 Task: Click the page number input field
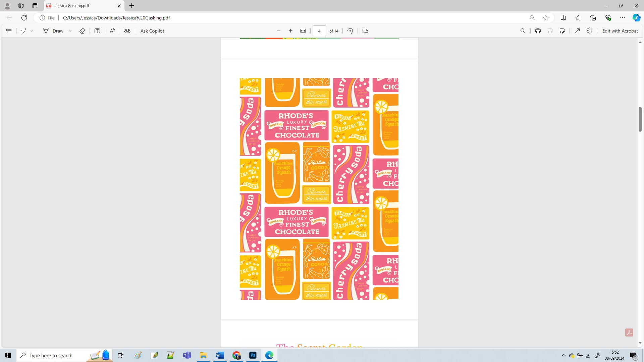319,31
